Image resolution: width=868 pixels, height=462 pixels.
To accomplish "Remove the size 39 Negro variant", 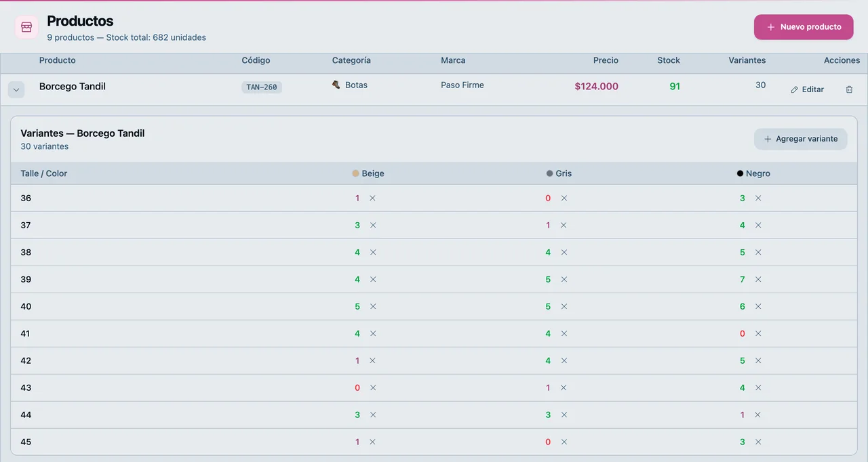I will (x=758, y=280).
